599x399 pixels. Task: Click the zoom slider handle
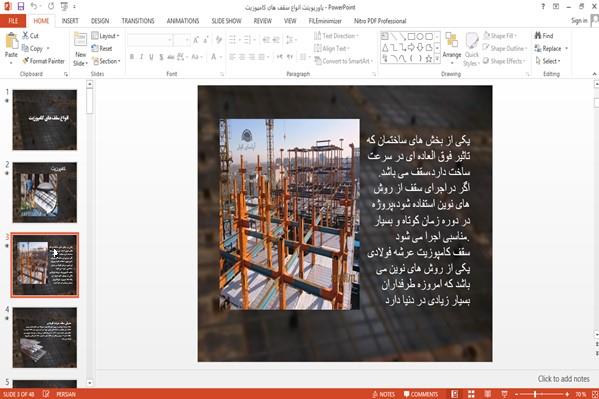pyautogui.click(x=535, y=394)
